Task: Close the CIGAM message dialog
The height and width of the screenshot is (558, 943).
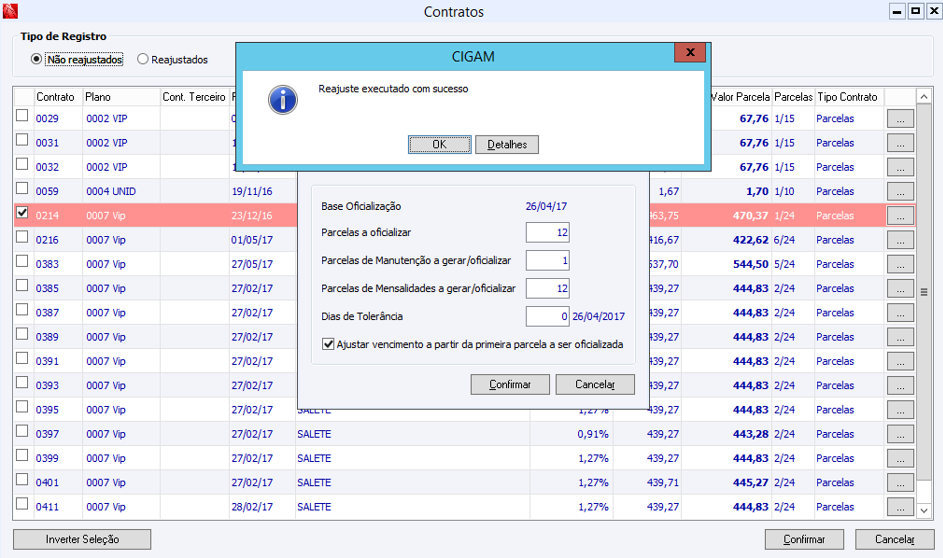Action: (690, 52)
